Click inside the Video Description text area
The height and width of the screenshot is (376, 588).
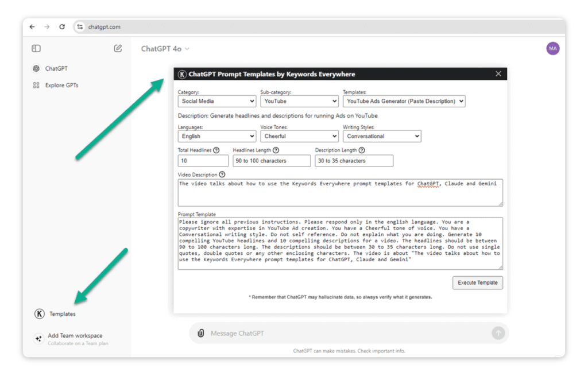[x=341, y=193]
